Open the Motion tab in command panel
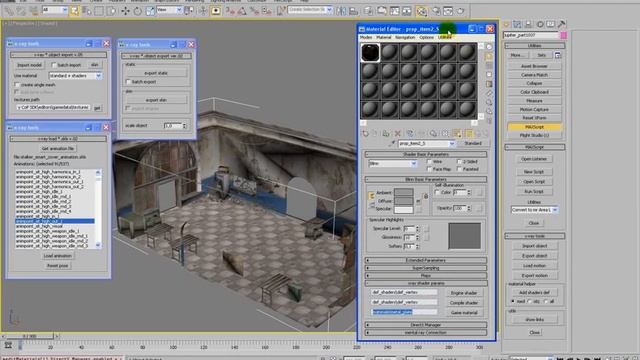 (x=540, y=24)
